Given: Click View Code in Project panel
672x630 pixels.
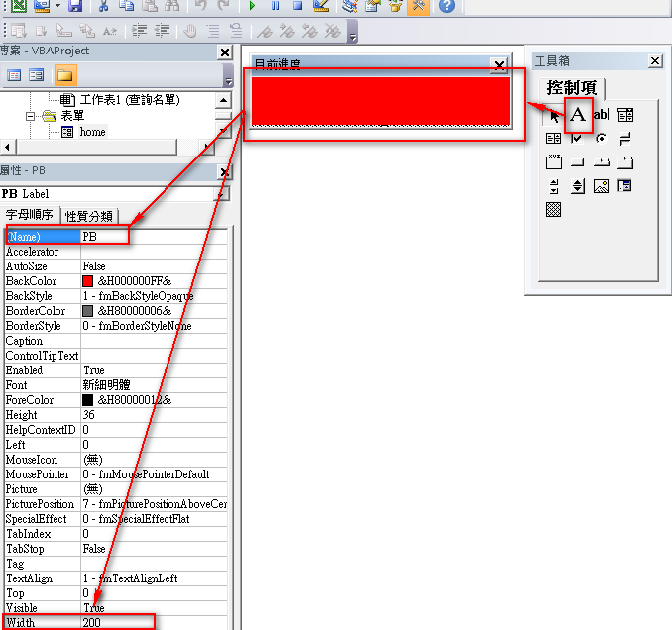Looking at the screenshot, I should click(x=14, y=76).
